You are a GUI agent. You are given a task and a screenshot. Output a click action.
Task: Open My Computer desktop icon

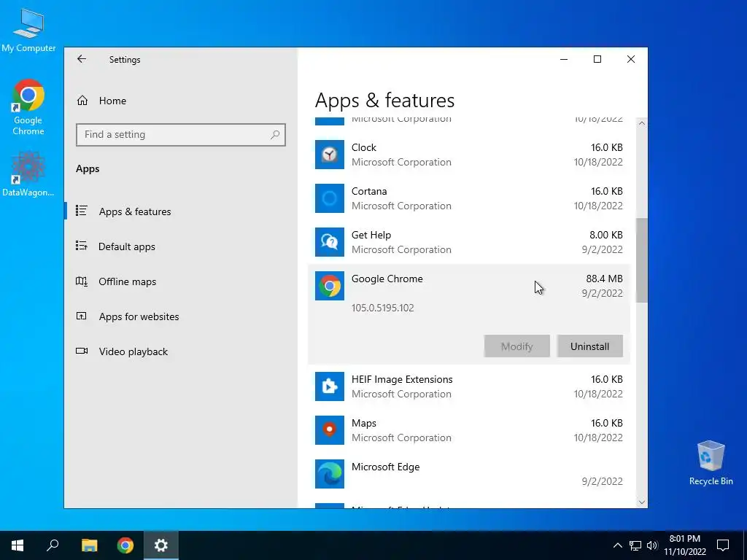click(28, 30)
